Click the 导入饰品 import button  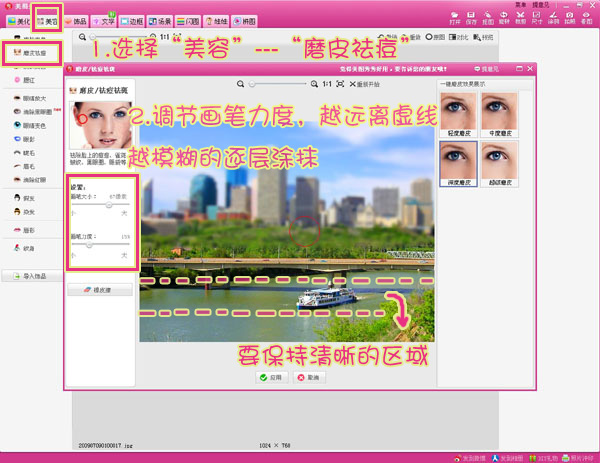tap(32, 276)
